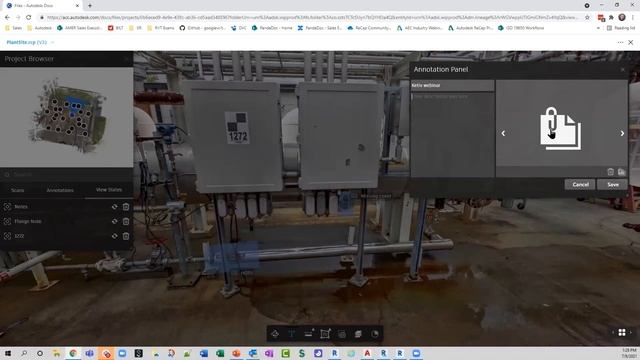Click the annotation description text area
This screenshot has width=640, height=360.
(452, 134)
